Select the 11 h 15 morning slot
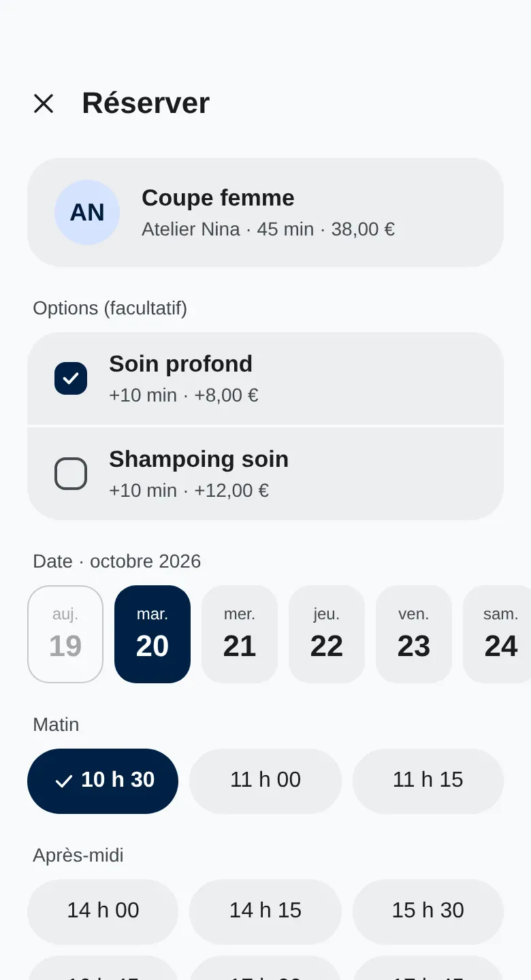 tap(428, 781)
